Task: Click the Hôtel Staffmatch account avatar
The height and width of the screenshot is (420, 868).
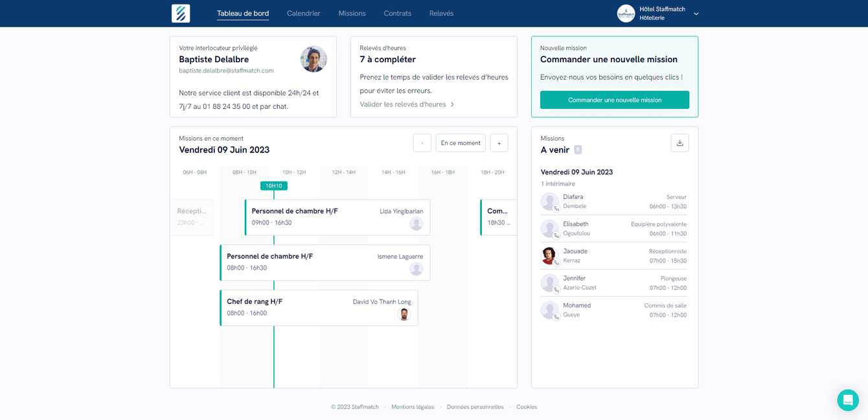Action: pyautogui.click(x=626, y=13)
